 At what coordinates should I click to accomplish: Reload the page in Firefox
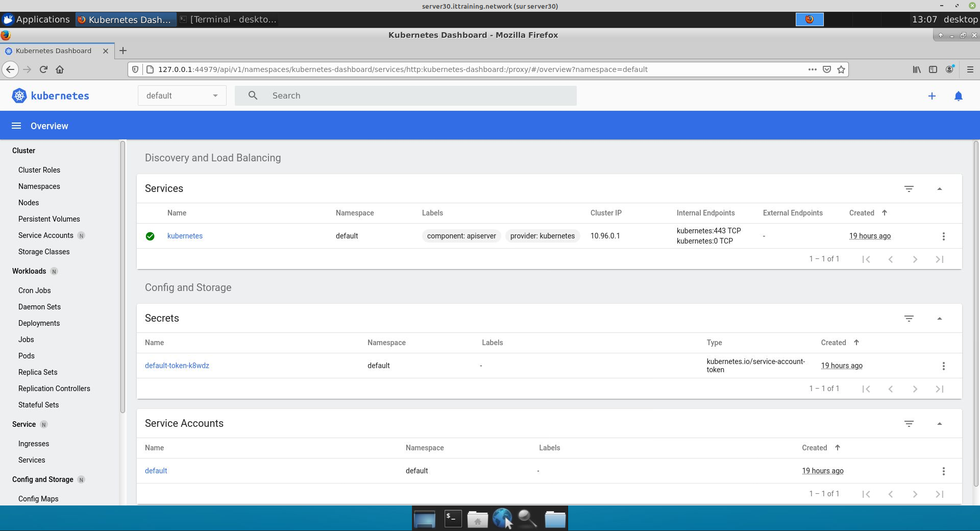tap(43, 69)
